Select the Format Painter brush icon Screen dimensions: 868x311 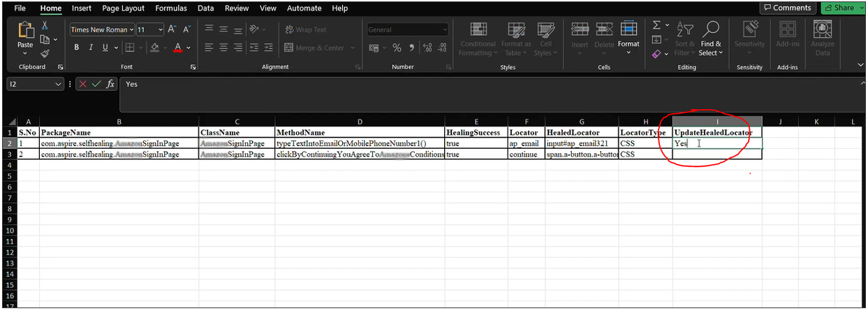pos(45,53)
